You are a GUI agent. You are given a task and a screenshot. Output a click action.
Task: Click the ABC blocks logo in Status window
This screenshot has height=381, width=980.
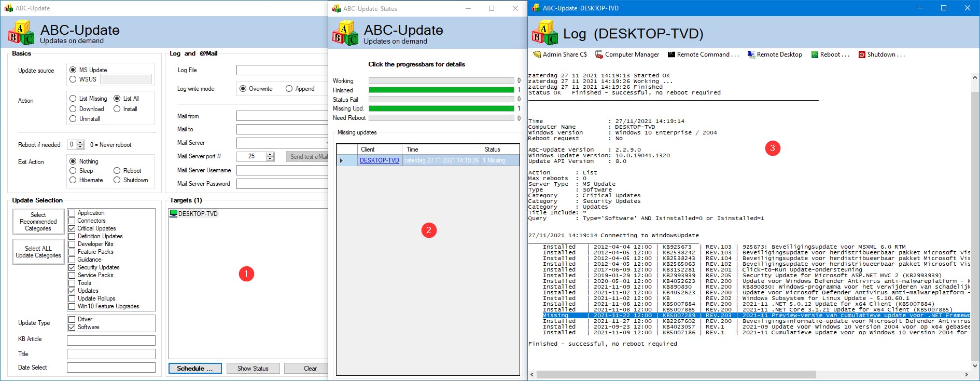coord(345,33)
